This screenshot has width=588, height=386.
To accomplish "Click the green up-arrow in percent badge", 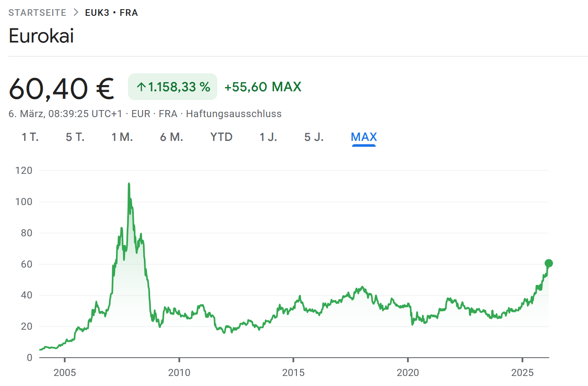I will (141, 87).
